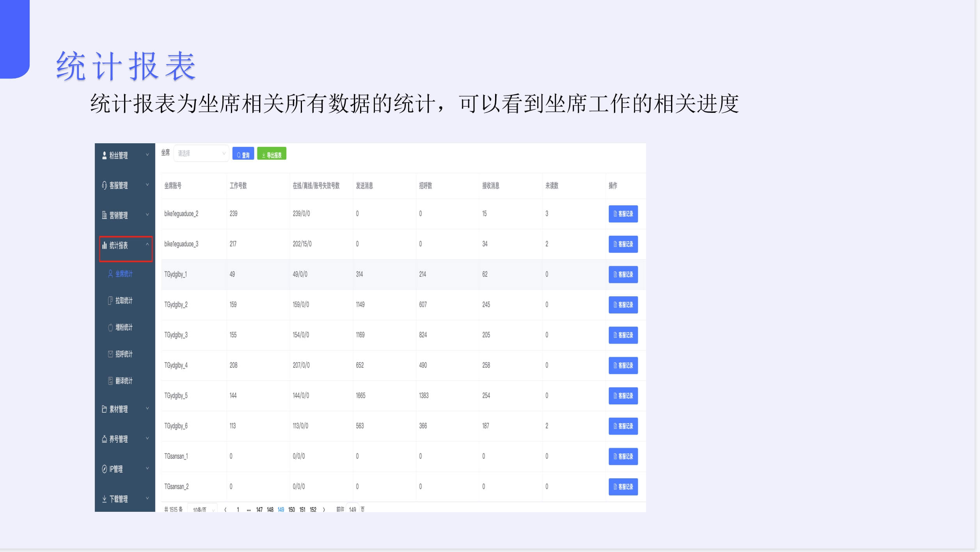The image size is (980, 552).
Task: Open 客服记录 for bike1eguaduoe_2
Action: (x=623, y=214)
